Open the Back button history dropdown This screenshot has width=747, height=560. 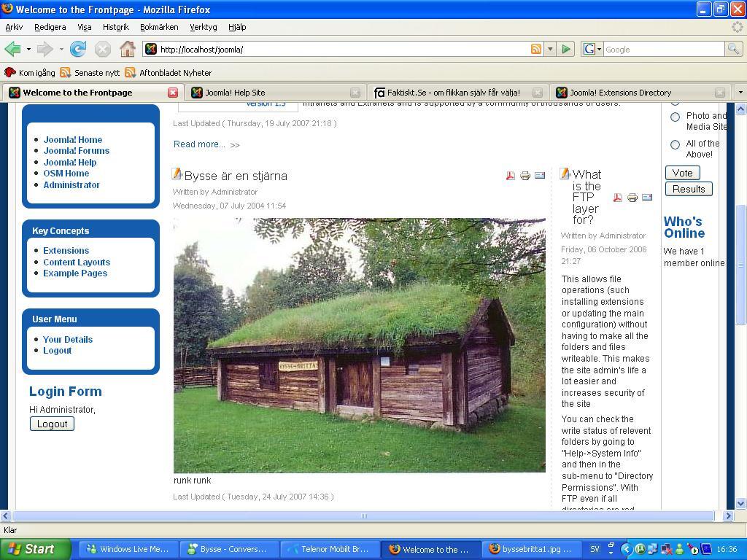[x=28, y=49]
